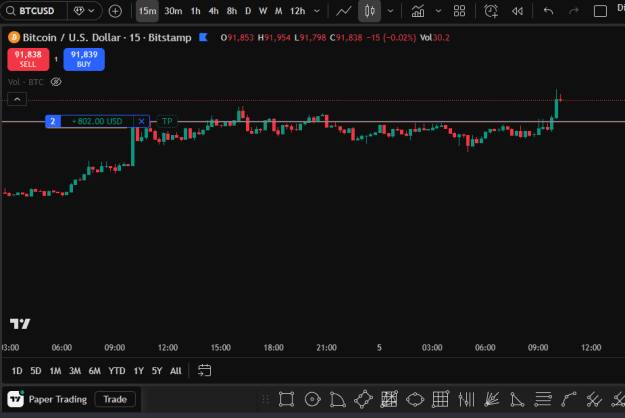The width and height of the screenshot is (625, 418).
Task: Set date range to 6M
Action: [94, 371]
